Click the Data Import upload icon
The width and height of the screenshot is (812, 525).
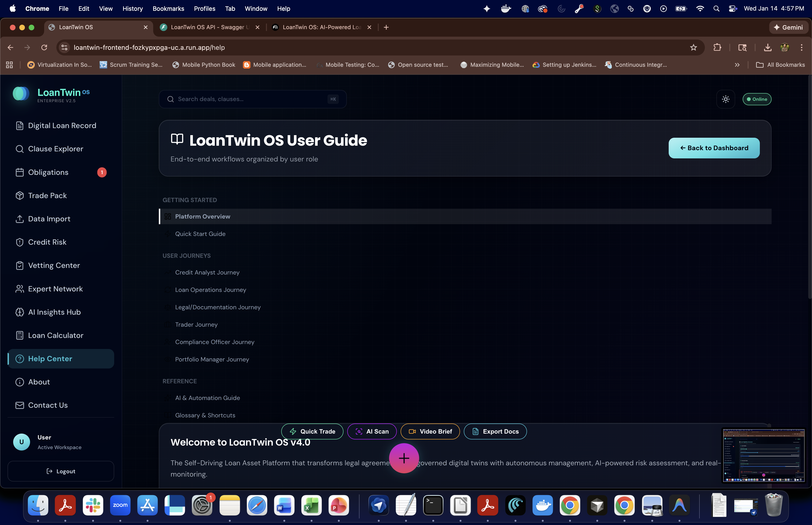20,219
